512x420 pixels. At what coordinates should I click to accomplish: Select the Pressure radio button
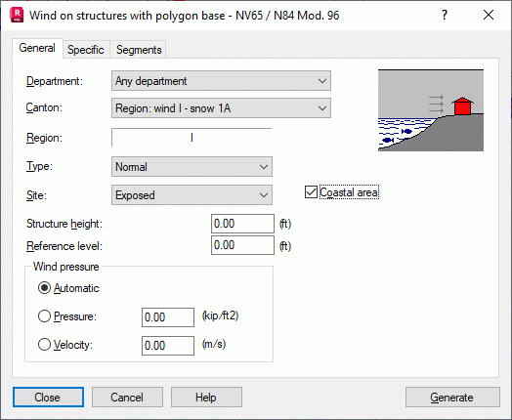pos(44,316)
